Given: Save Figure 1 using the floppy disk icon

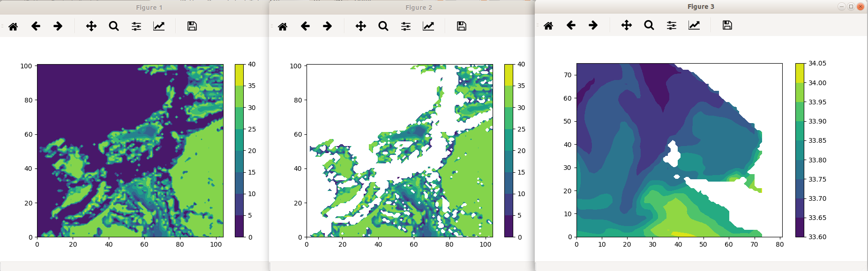Looking at the screenshot, I should tap(192, 26).
